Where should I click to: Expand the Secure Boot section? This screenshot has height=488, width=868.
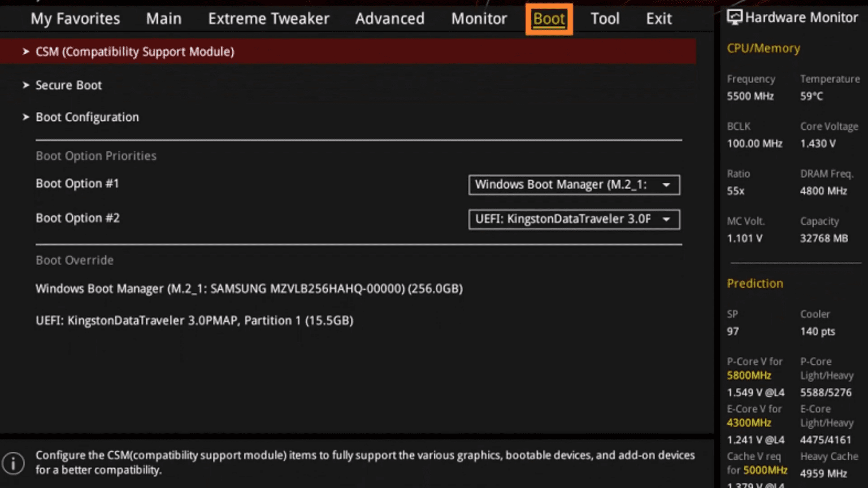tap(68, 85)
